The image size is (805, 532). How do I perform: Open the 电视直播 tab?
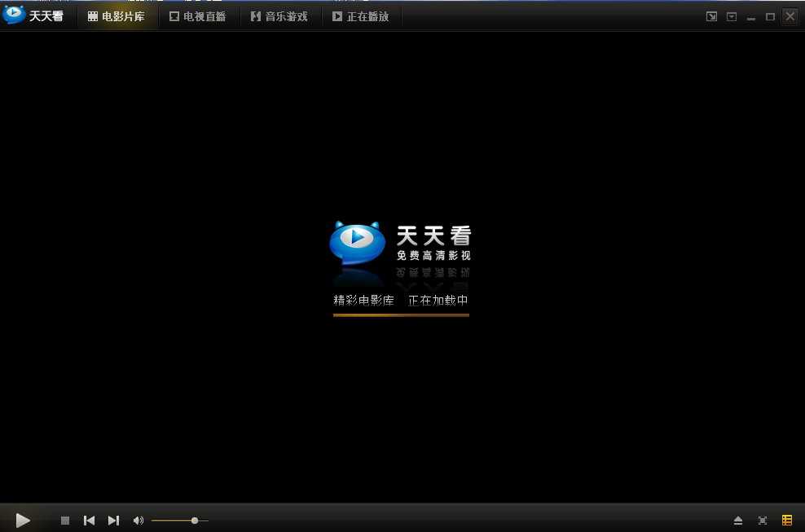[x=197, y=15]
